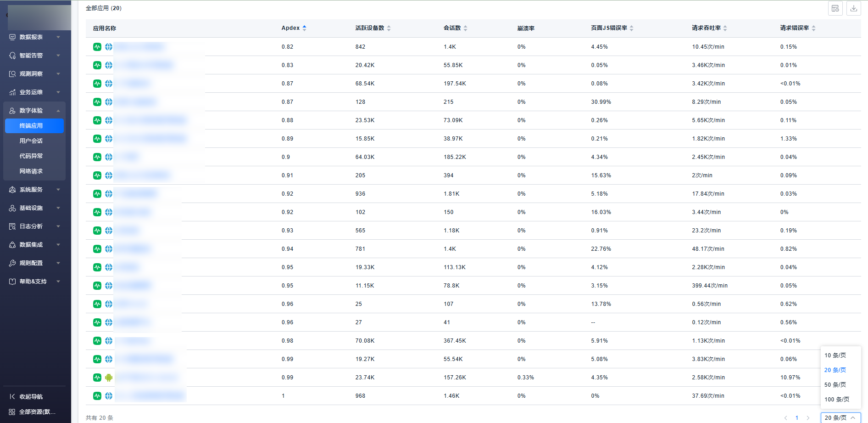Click the 数据报表 sidebar icon
This screenshot has width=868, height=423.
[x=12, y=37]
